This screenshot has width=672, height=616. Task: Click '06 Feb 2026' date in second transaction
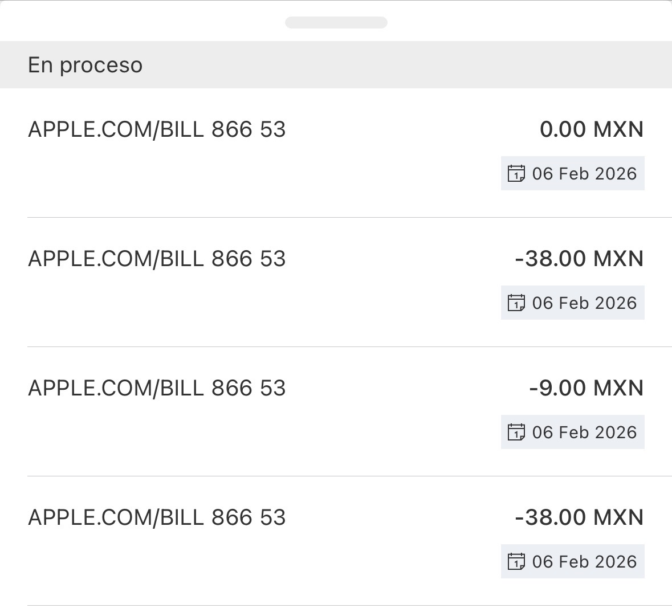[584, 303]
